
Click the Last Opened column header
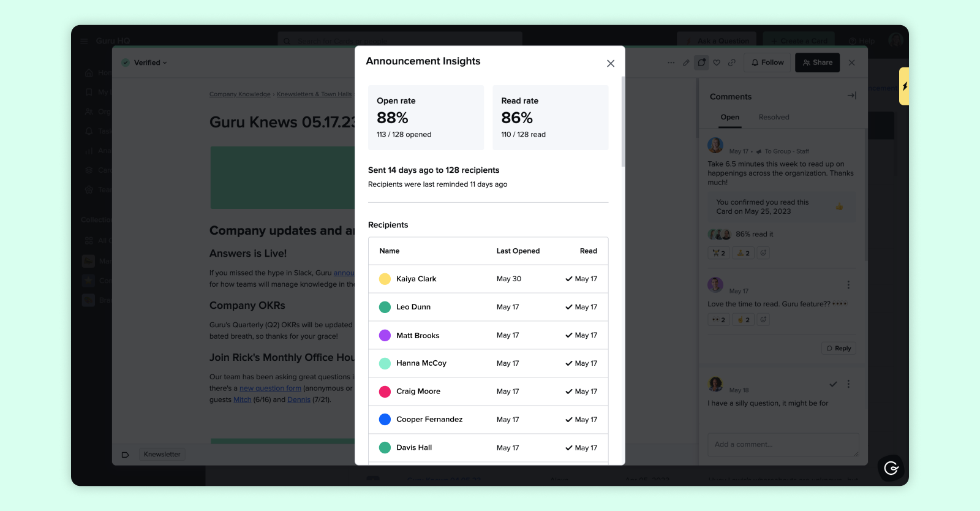click(x=518, y=251)
